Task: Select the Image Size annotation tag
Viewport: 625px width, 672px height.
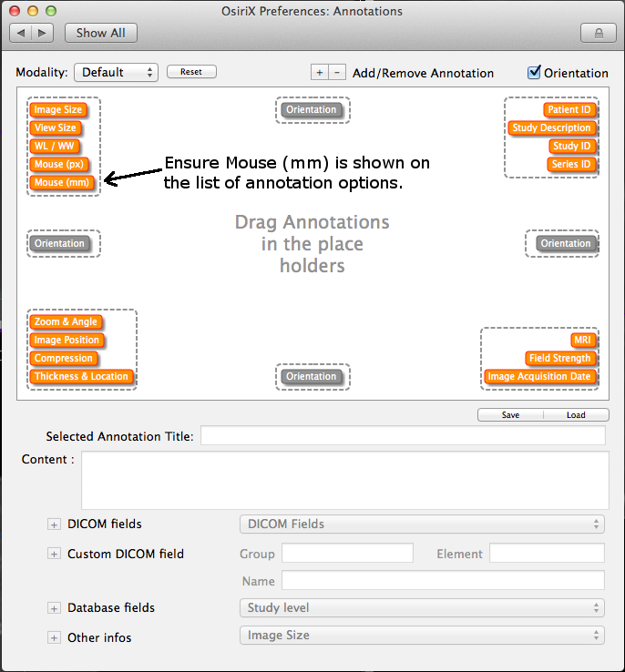Action: (x=58, y=109)
